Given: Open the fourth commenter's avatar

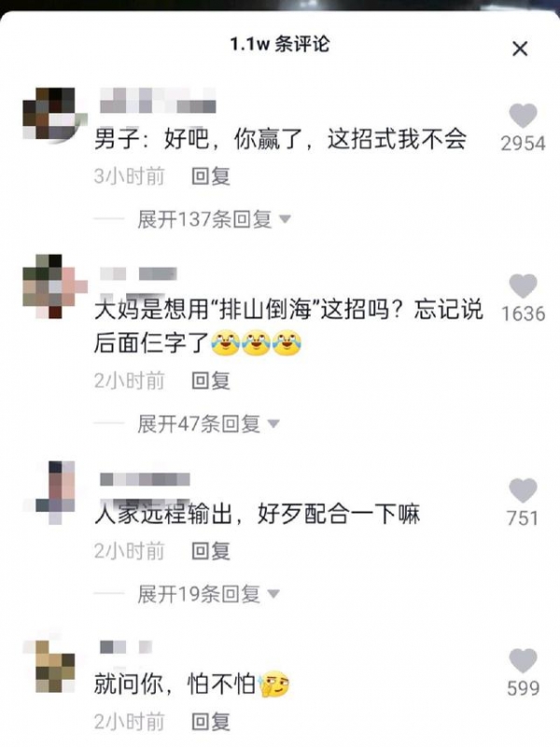Looking at the screenshot, I should [49, 666].
